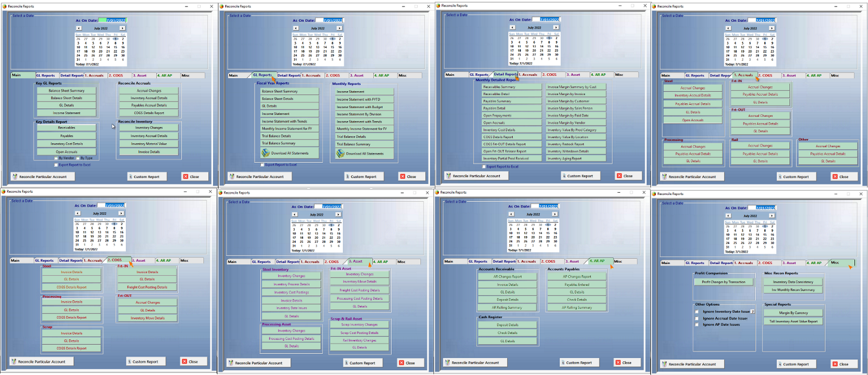
Task: Open Scrap Inventory Changes under Scrap & Rail Asset
Action: (359, 325)
